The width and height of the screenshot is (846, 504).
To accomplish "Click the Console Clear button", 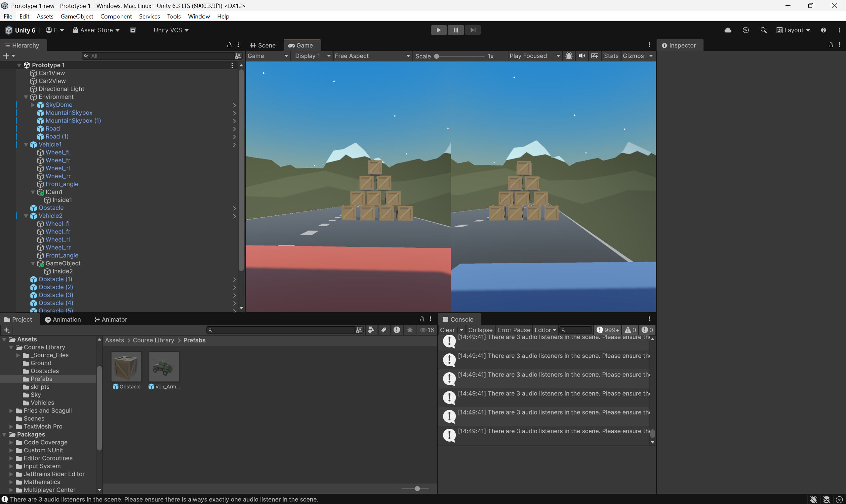I will click(447, 330).
